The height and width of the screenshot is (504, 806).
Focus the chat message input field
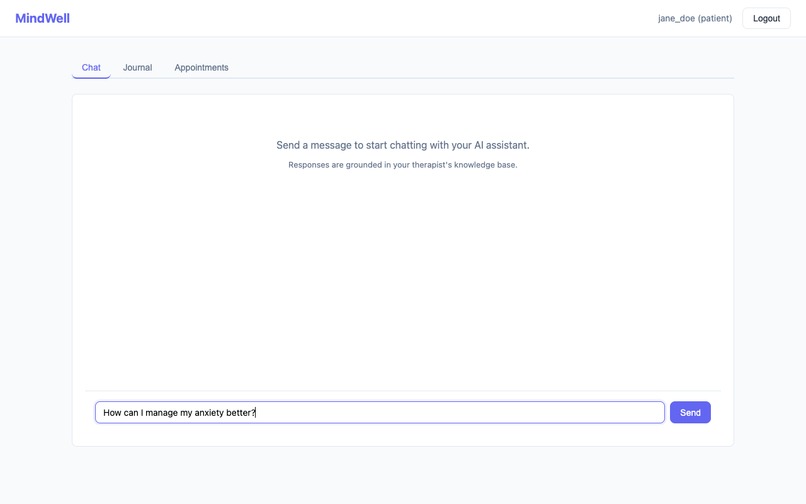coord(380,412)
